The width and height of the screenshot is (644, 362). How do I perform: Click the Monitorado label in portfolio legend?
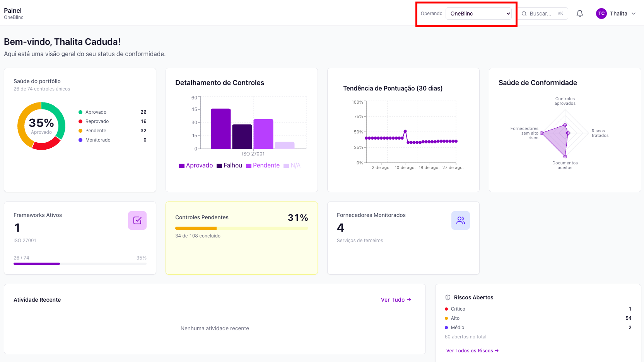point(98,140)
